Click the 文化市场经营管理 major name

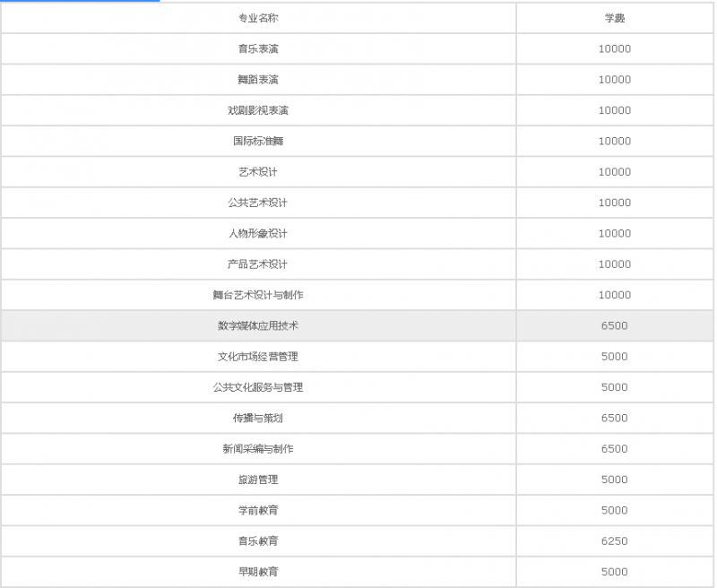point(258,357)
